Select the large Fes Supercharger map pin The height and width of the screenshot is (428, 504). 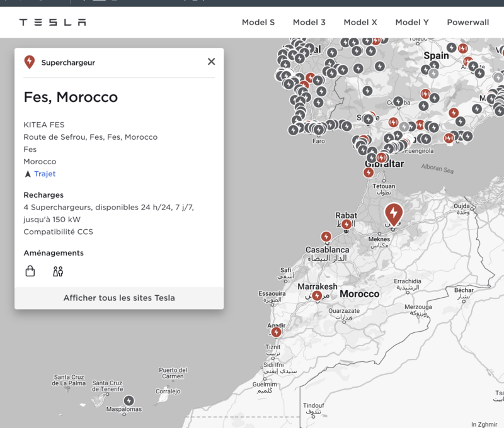pyautogui.click(x=394, y=213)
